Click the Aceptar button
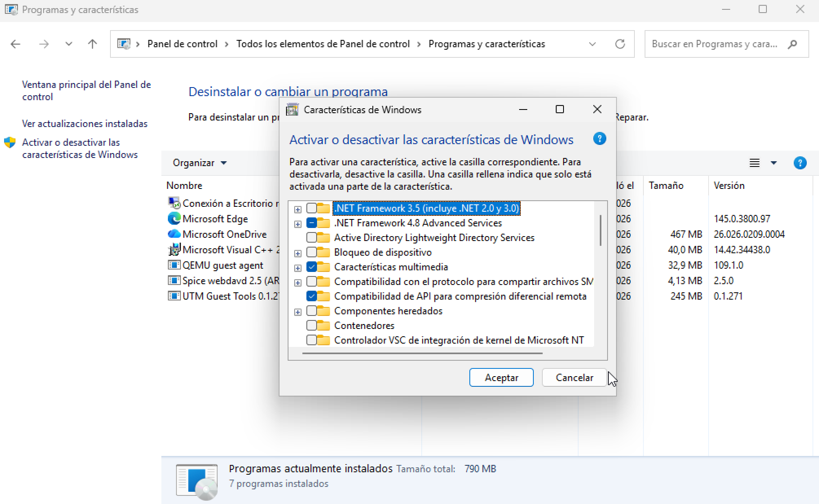The height and width of the screenshot is (504, 819). pyautogui.click(x=501, y=377)
